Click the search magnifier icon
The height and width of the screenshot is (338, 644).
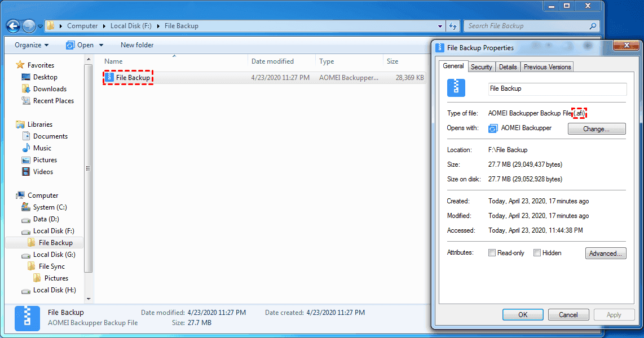click(x=593, y=26)
